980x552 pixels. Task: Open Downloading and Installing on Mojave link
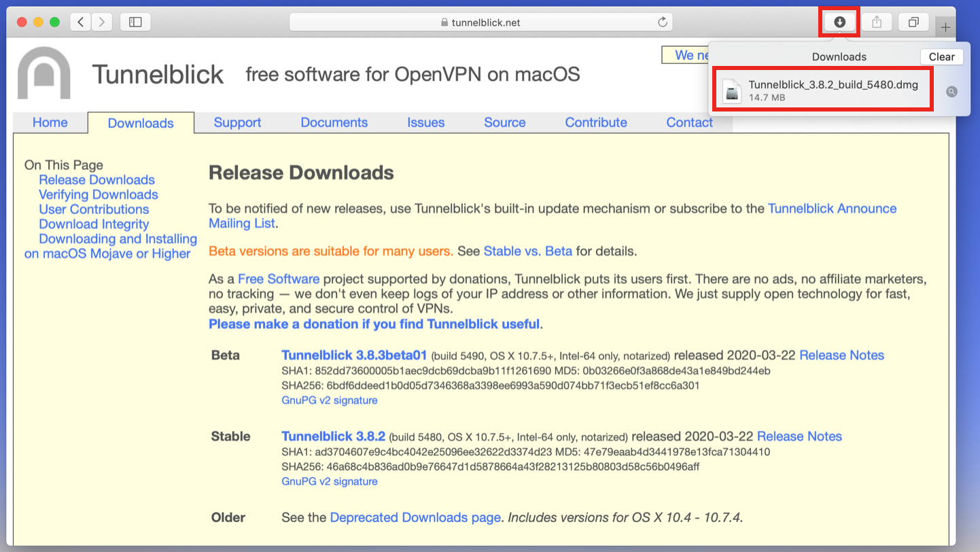point(111,246)
